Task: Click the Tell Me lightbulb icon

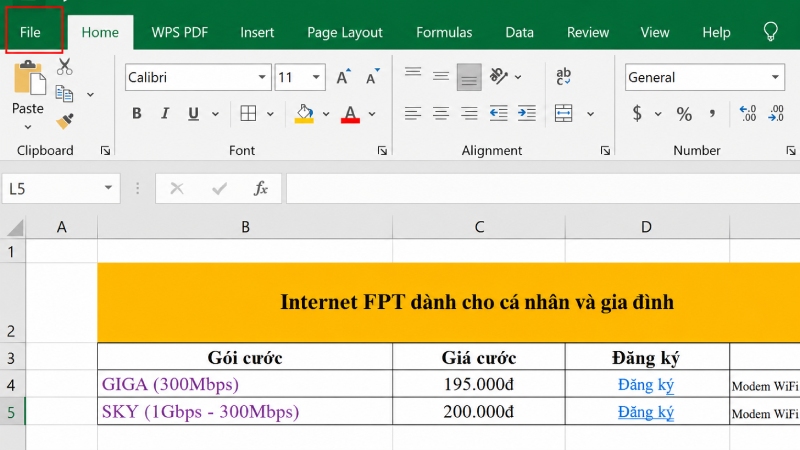Action: click(x=770, y=32)
